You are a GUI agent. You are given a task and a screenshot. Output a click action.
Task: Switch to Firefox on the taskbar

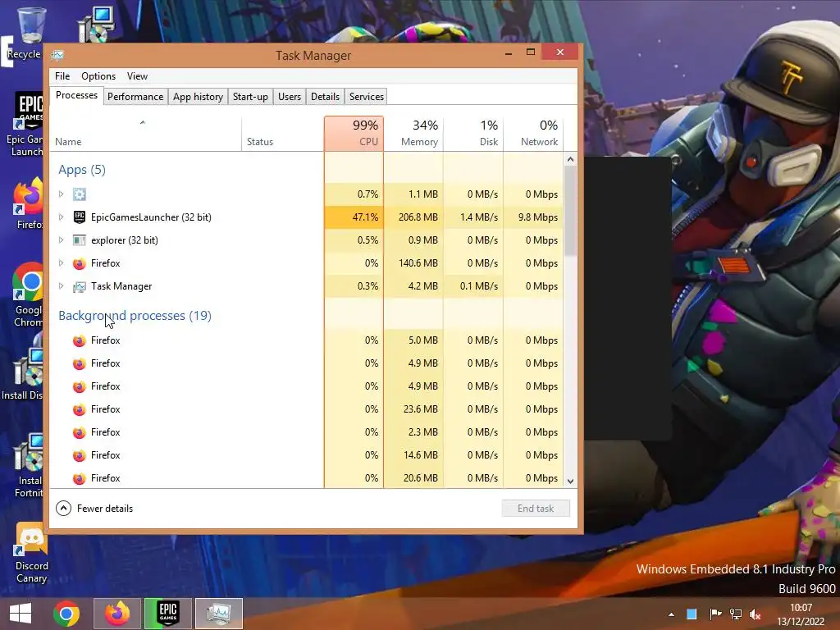click(x=117, y=614)
